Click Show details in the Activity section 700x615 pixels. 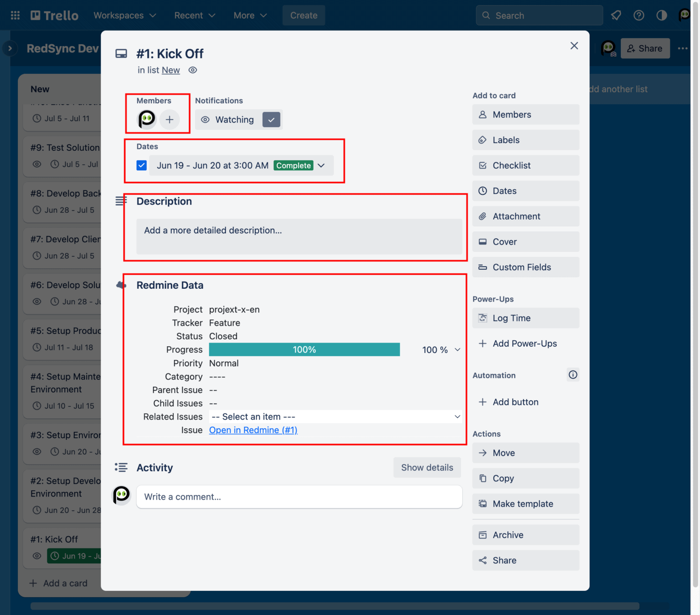click(x=427, y=467)
